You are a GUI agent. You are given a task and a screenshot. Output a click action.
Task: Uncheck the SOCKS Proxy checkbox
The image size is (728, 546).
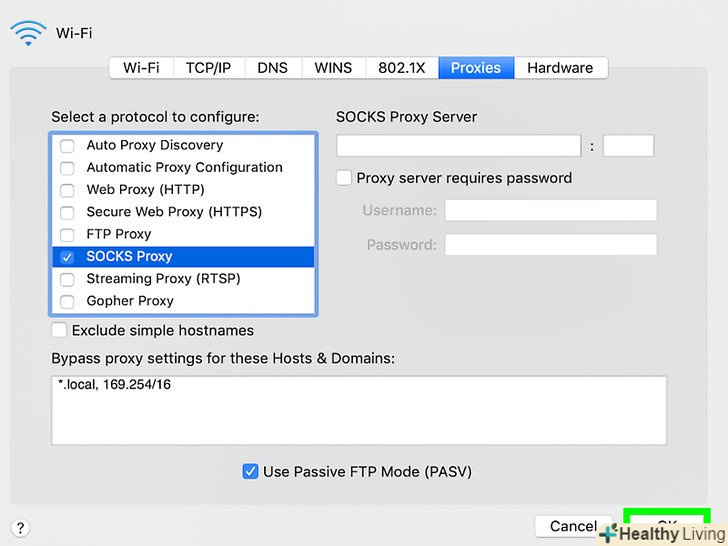[68, 257]
